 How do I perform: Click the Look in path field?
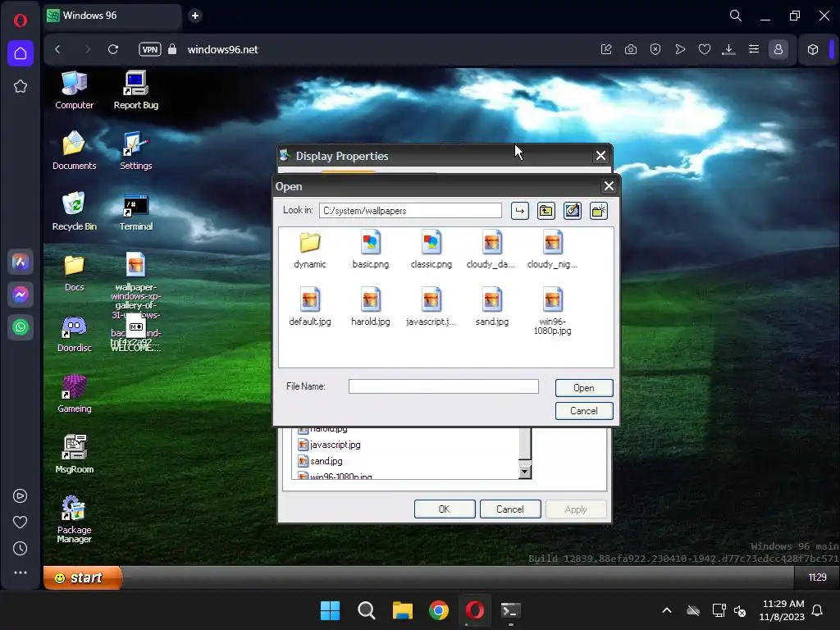pyautogui.click(x=410, y=211)
